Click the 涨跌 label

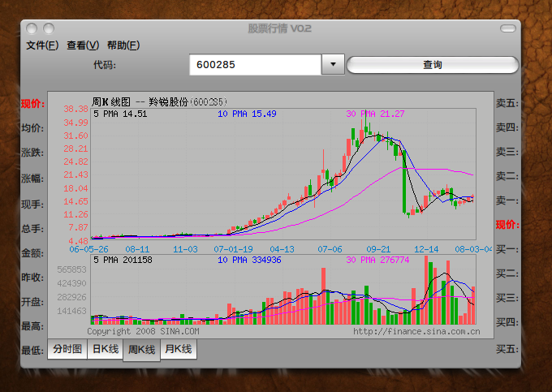tap(32, 153)
